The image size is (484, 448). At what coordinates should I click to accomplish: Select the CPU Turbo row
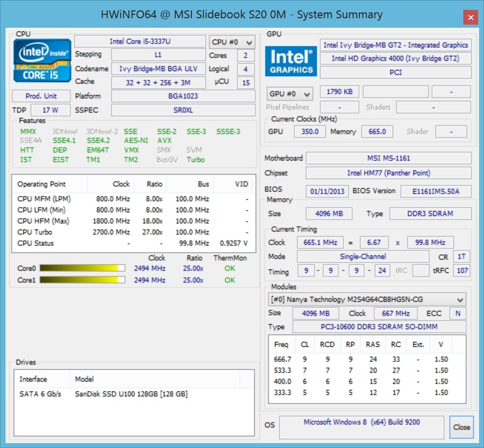[x=133, y=232]
